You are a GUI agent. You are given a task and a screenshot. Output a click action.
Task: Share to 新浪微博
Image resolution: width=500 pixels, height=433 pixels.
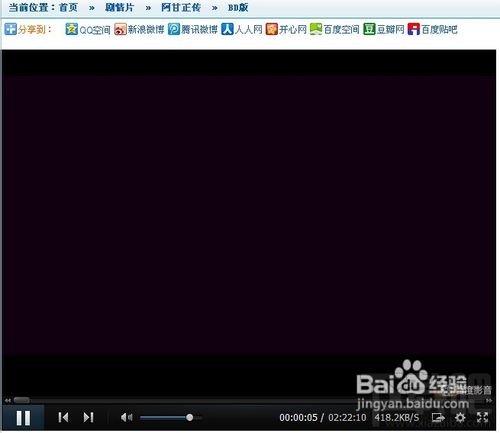[139, 29]
